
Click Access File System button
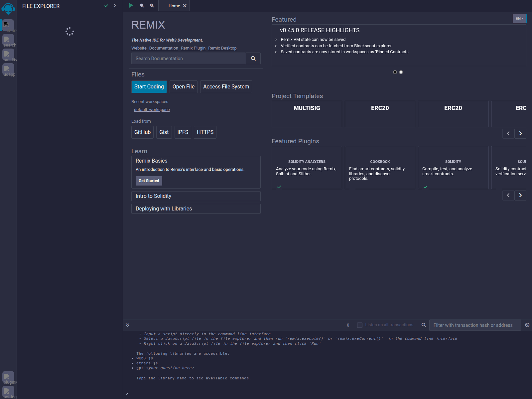(226, 87)
